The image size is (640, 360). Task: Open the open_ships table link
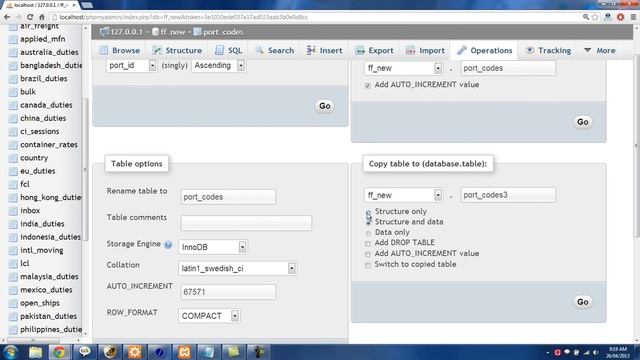40,303
